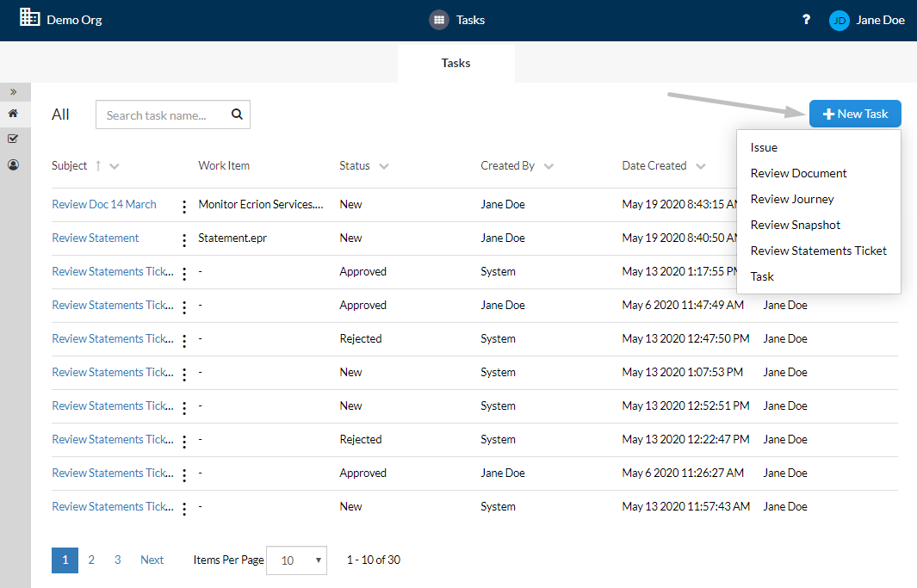The height and width of the screenshot is (588, 917).
Task: Open Status column dropdown chevron
Action: pyautogui.click(x=384, y=166)
